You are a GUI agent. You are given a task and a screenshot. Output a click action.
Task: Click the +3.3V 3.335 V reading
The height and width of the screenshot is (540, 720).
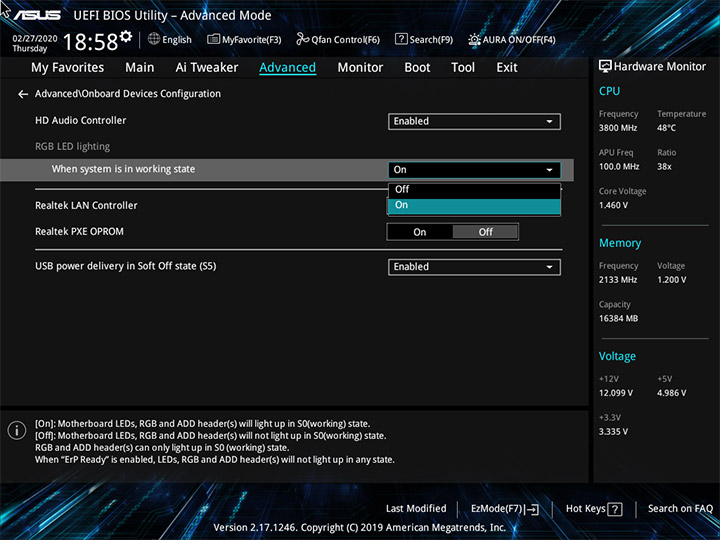[613, 432]
